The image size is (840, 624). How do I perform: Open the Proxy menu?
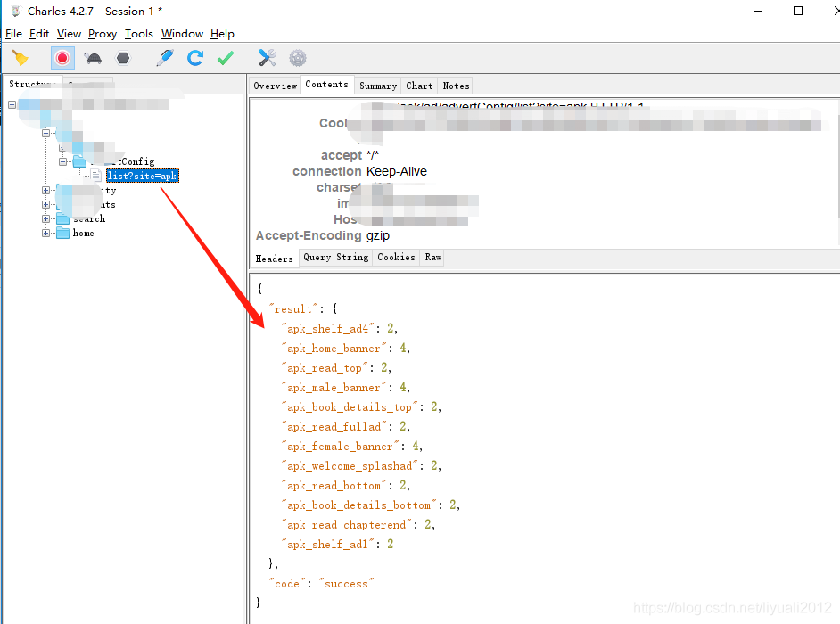click(103, 34)
